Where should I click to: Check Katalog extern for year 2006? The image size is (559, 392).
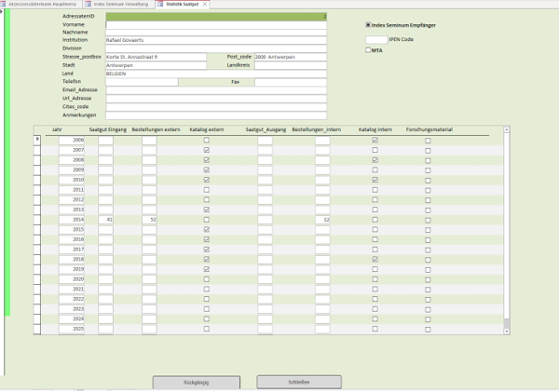click(x=207, y=140)
